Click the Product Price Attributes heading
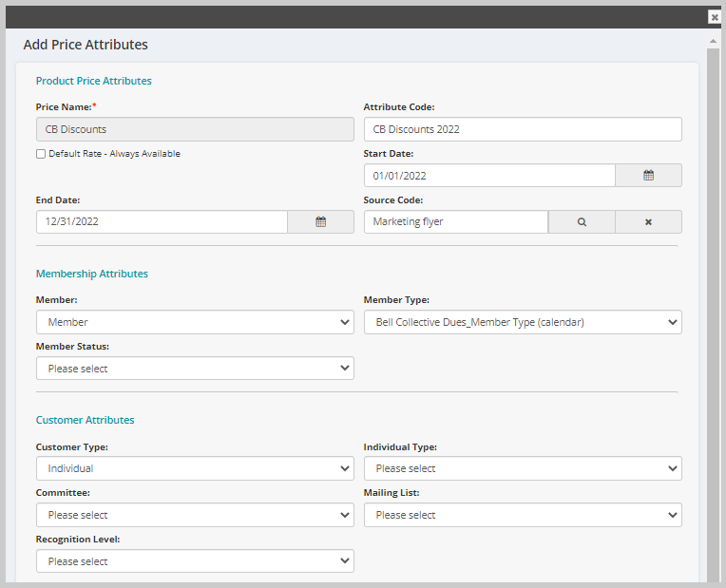The width and height of the screenshot is (726, 588). 93,81
